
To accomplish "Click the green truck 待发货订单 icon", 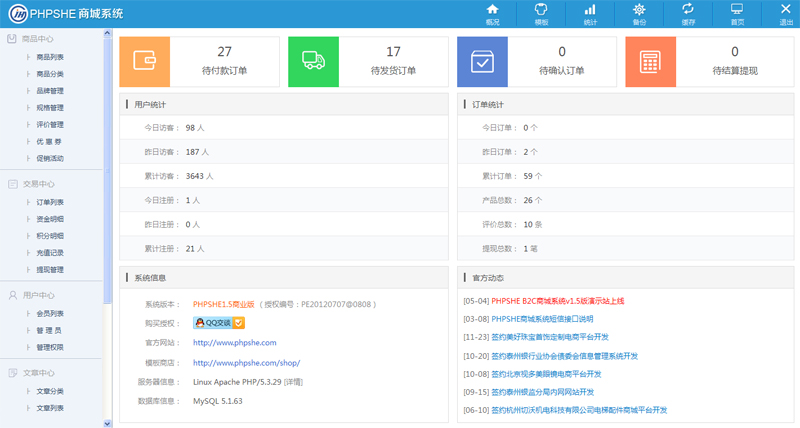I will tap(313, 61).
